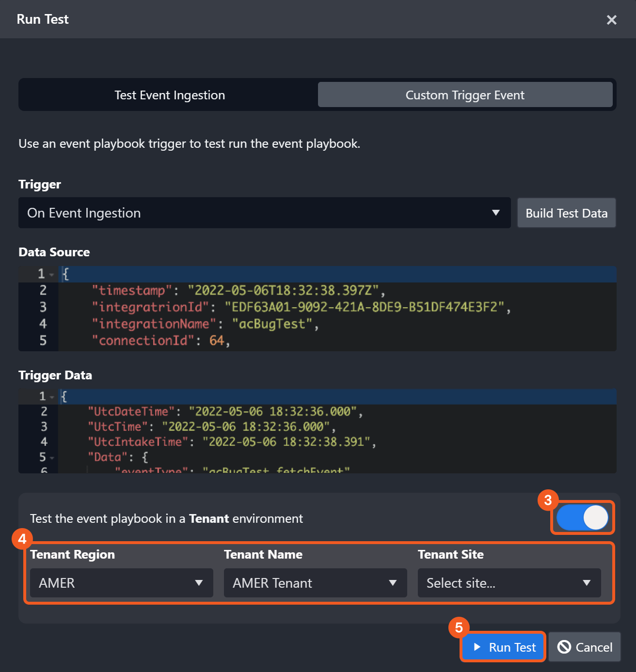Collapse line 1 in Trigger Data editor
Image resolution: width=636 pixels, height=672 pixels.
(x=52, y=397)
